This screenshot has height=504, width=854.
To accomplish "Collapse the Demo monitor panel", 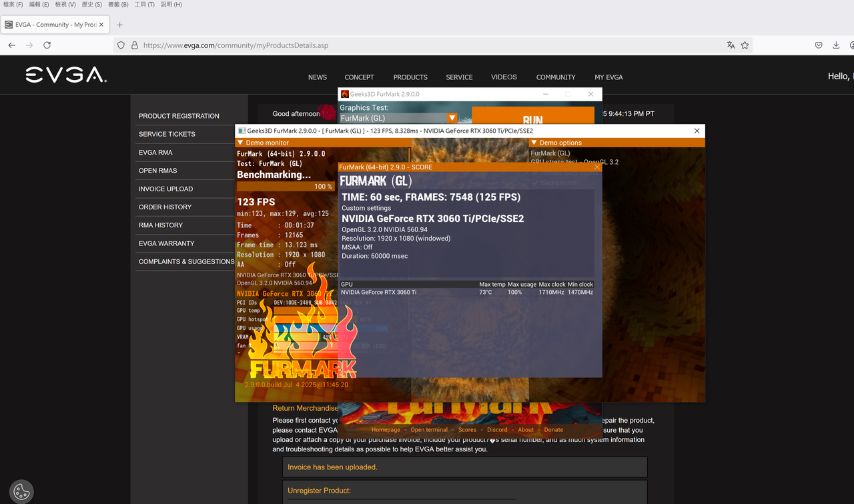I will pos(241,143).
